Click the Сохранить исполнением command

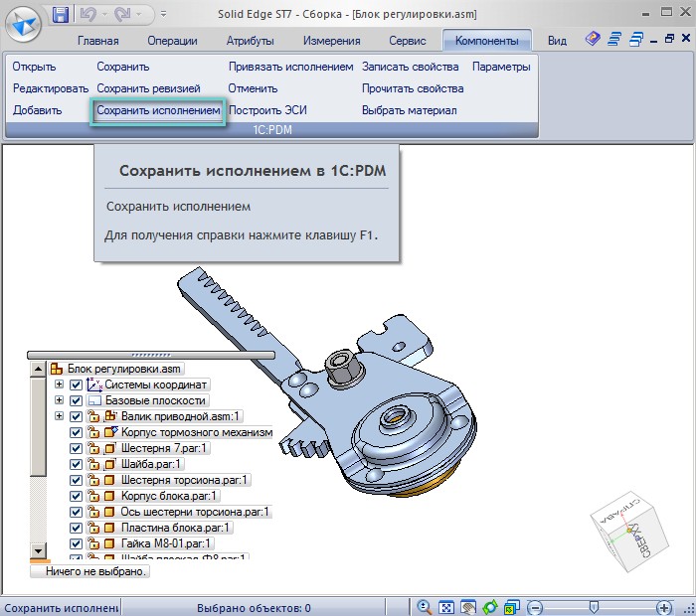pyautogui.click(x=159, y=110)
